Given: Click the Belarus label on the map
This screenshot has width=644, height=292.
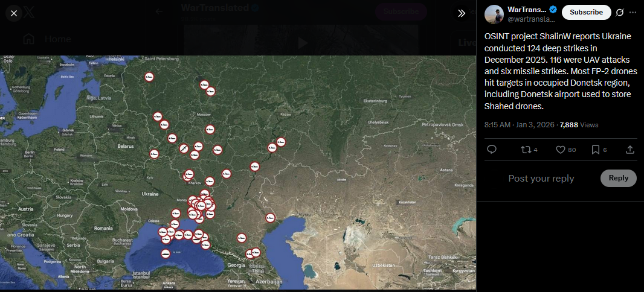Looking at the screenshot, I should click(x=126, y=146).
